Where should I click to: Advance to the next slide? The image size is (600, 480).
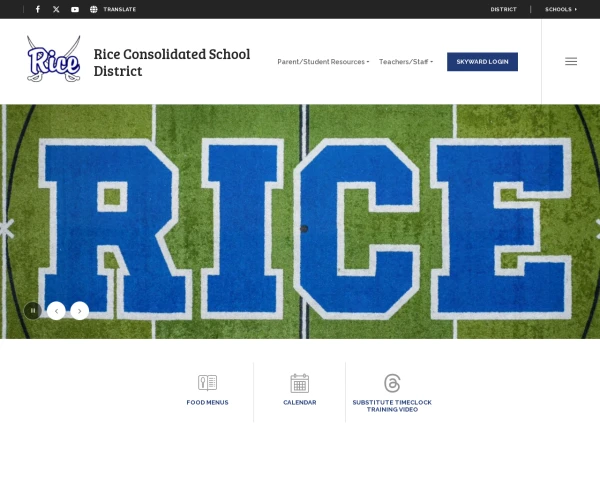80,311
